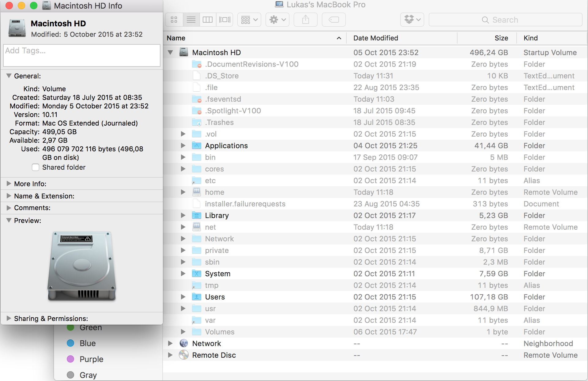Sort by the Kind column header
Image resolution: width=588 pixels, height=381 pixels.
click(x=552, y=38)
